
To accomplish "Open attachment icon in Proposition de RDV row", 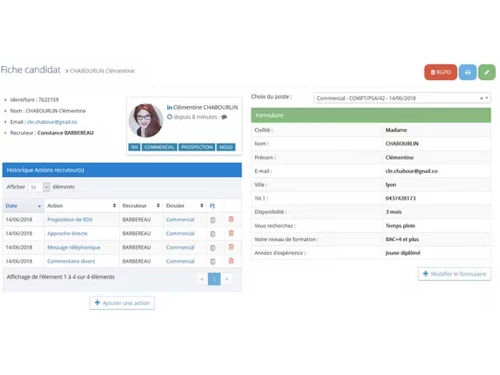I will pos(213,220).
